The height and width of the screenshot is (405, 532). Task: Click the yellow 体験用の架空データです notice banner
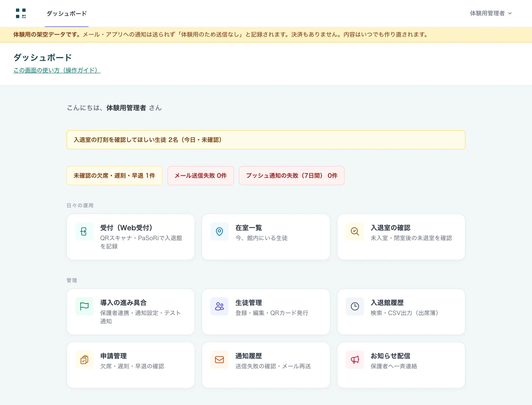click(x=266, y=34)
